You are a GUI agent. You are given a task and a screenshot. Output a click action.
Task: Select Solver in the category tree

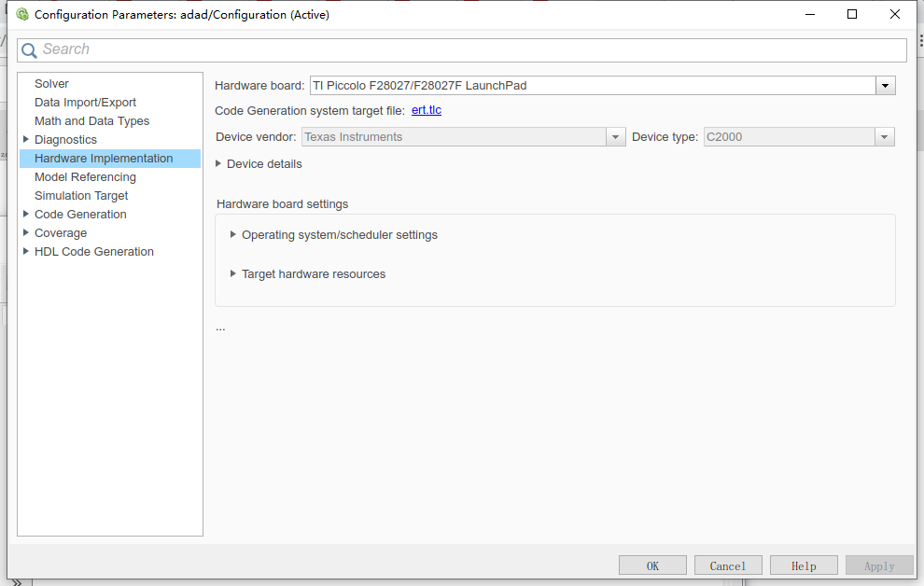coord(51,84)
